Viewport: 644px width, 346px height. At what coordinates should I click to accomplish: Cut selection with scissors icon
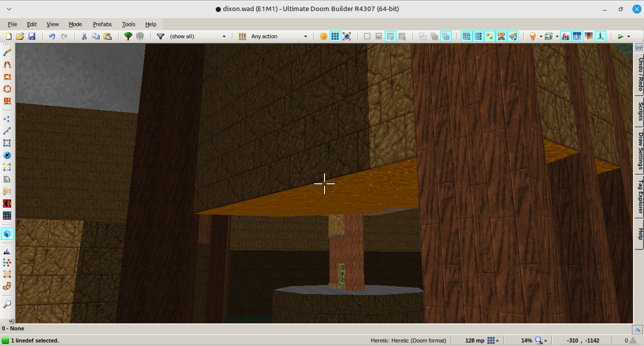(84, 36)
